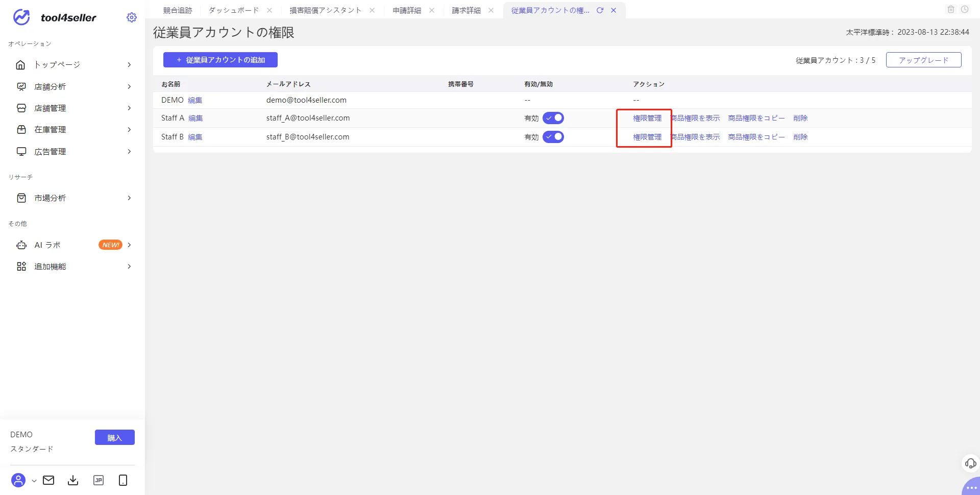Click the 店舗分析 chart icon

21,87
